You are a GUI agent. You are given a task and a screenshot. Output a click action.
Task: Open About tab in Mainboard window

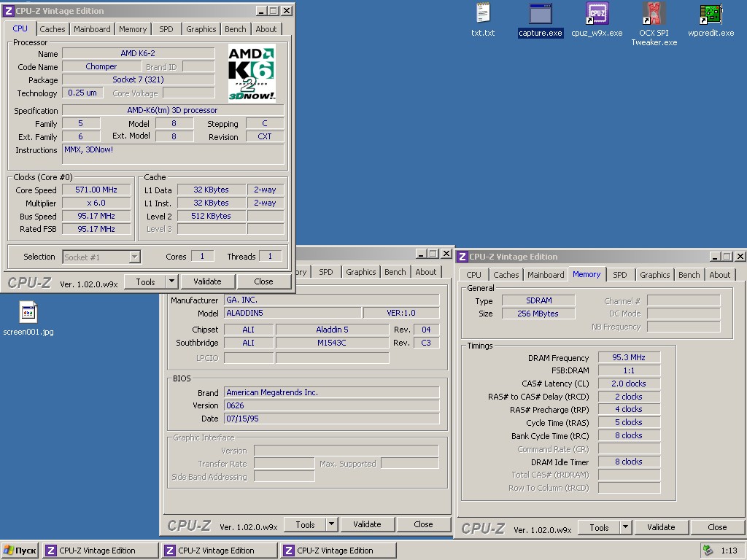(425, 272)
